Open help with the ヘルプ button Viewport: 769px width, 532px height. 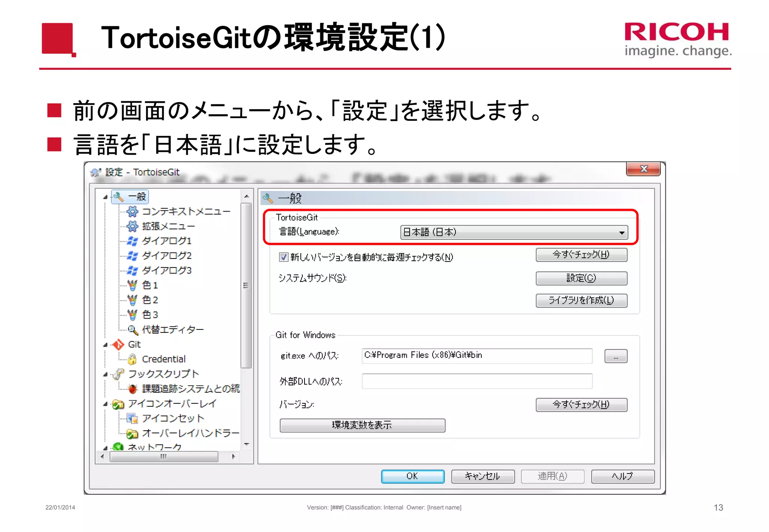(623, 476)
